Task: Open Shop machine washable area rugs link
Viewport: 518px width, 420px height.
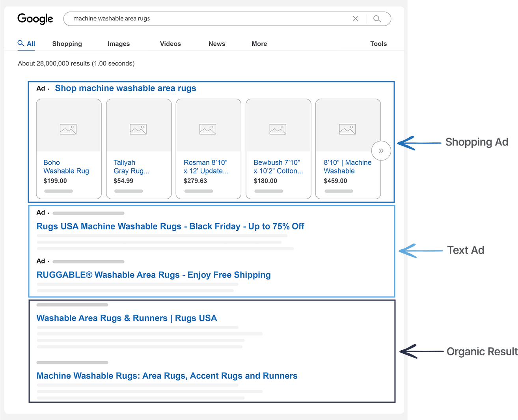Action: [125, 88]
